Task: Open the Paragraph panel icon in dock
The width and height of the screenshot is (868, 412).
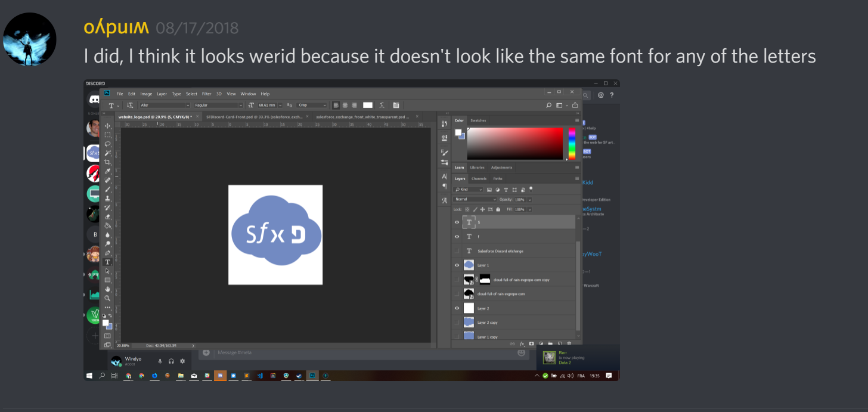Action: click(x=444, y=186)
